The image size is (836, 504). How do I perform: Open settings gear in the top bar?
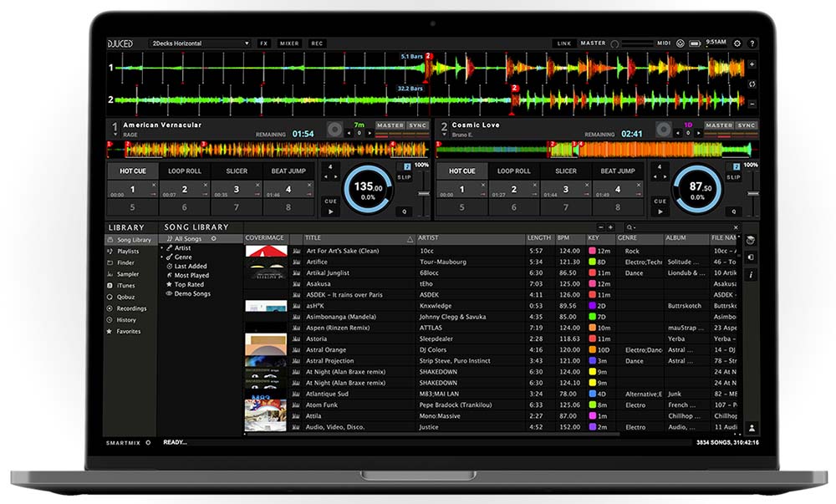coord(737,43)
